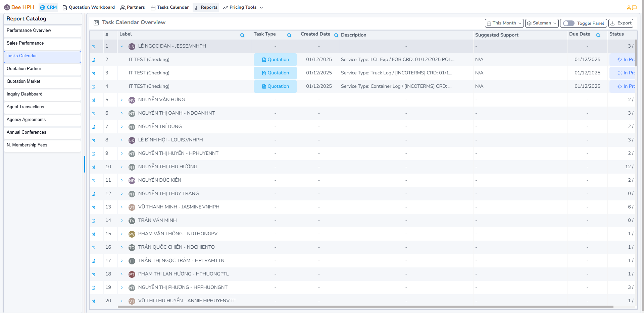644x313 pixels.
Task: Expand VŨ THANH MINH - JASMINE.VNHPH row
Action: (x=122, y=207)
